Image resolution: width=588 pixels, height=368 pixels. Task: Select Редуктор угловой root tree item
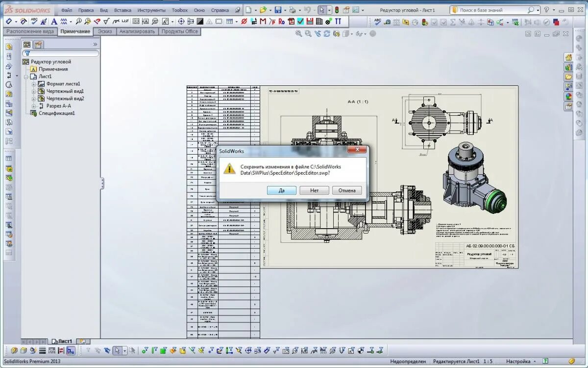click(x=51, y=62)
